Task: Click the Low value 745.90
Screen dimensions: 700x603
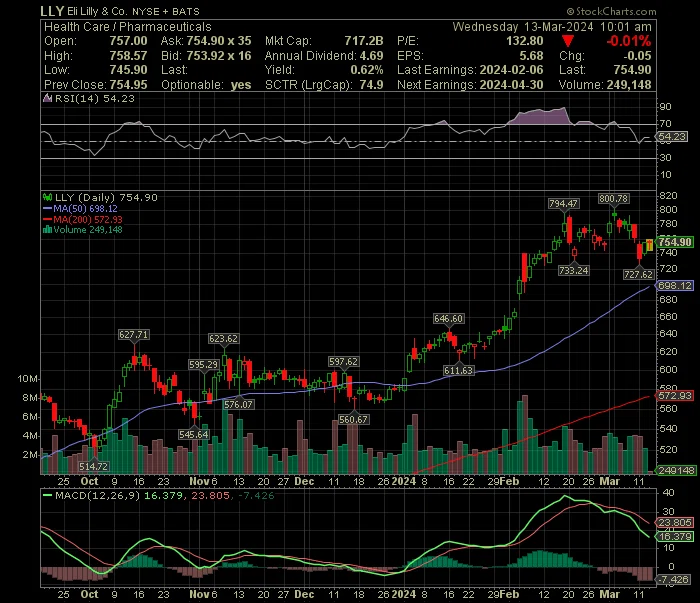Action: tap(128, 70)
